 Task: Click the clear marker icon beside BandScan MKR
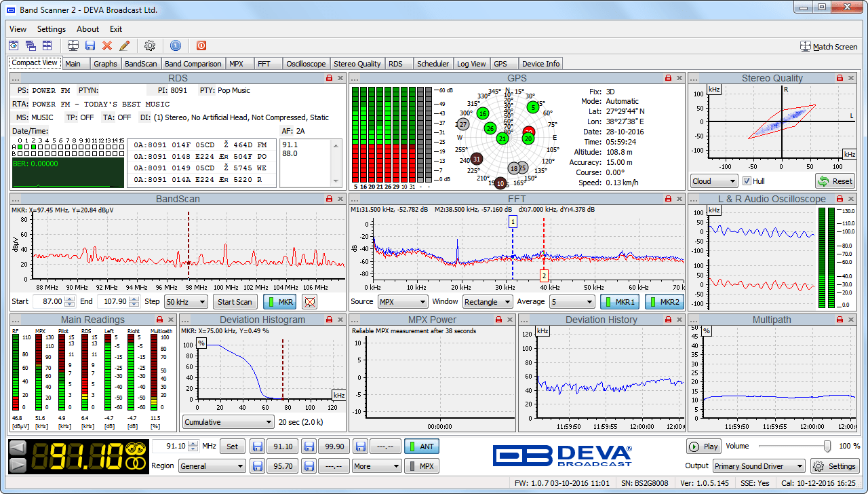click(309, 302)
